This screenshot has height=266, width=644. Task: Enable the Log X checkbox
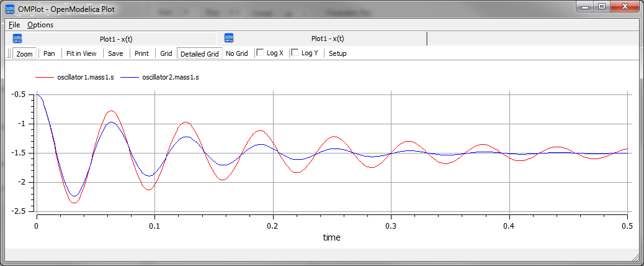261,53
